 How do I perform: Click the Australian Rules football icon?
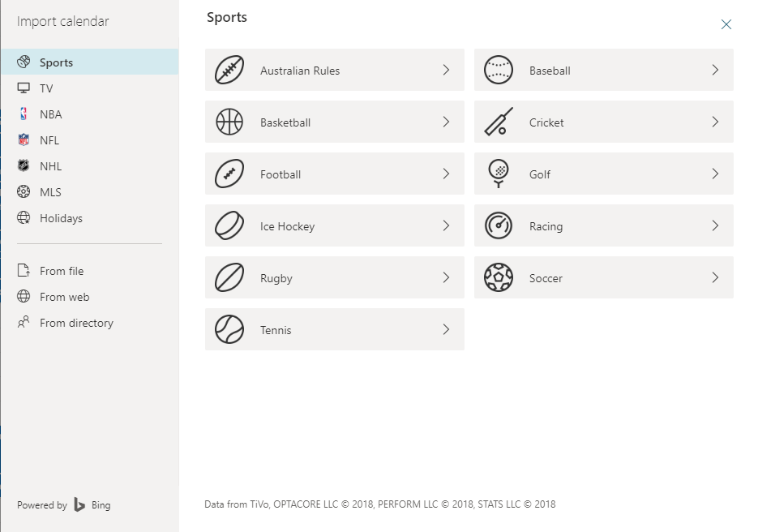point(229,70)
